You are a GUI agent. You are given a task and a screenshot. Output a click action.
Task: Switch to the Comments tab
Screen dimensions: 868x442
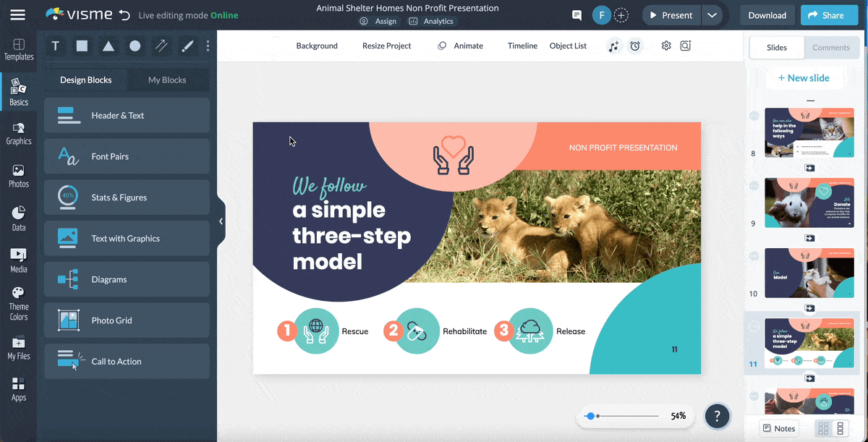pos(831,47)
